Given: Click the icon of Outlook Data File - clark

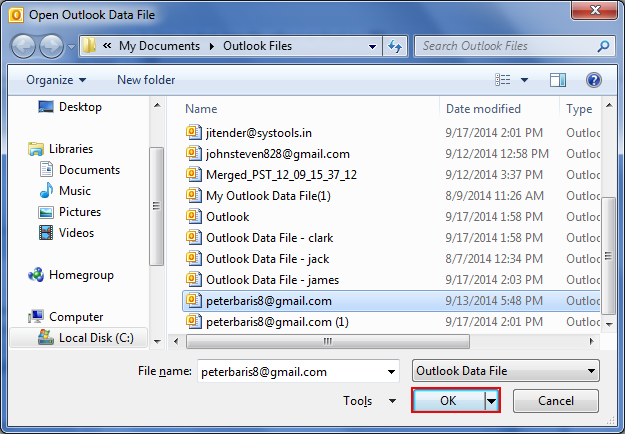Looking at the screenshot, I should point(194,238).
